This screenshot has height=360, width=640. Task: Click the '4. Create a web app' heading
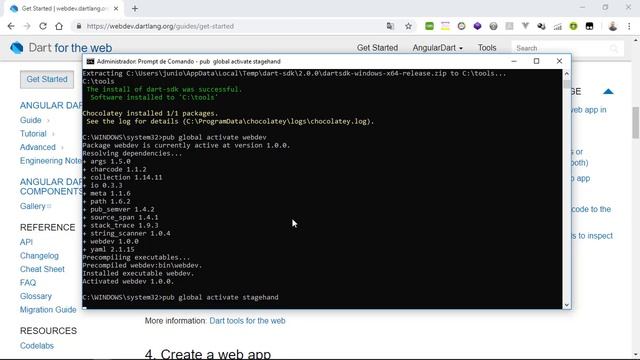click(208, 353)
